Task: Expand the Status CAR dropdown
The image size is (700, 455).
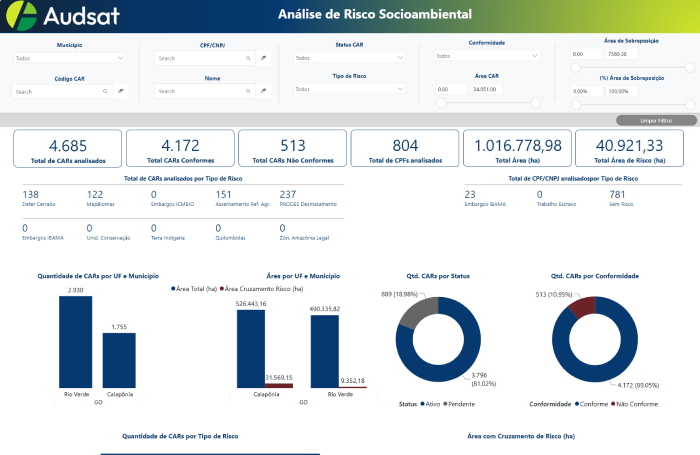Action: [x=349, y=57]
